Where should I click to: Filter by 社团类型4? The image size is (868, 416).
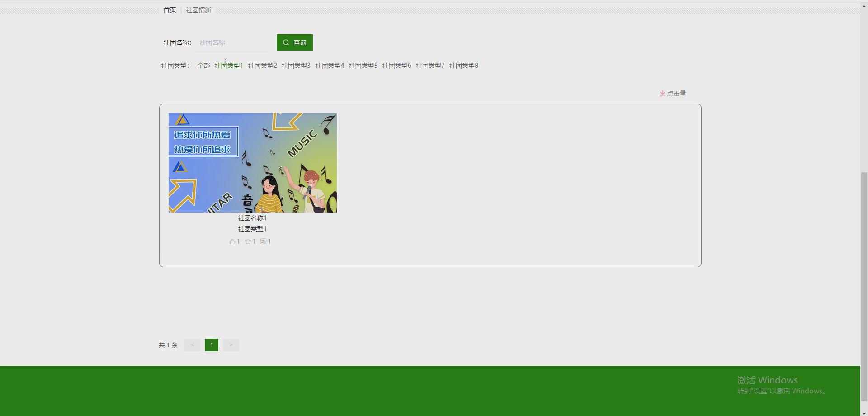(x=330, y=66)
